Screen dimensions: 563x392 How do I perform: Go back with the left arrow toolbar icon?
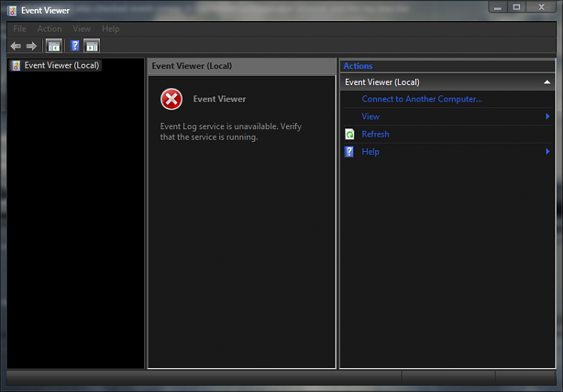16,46
